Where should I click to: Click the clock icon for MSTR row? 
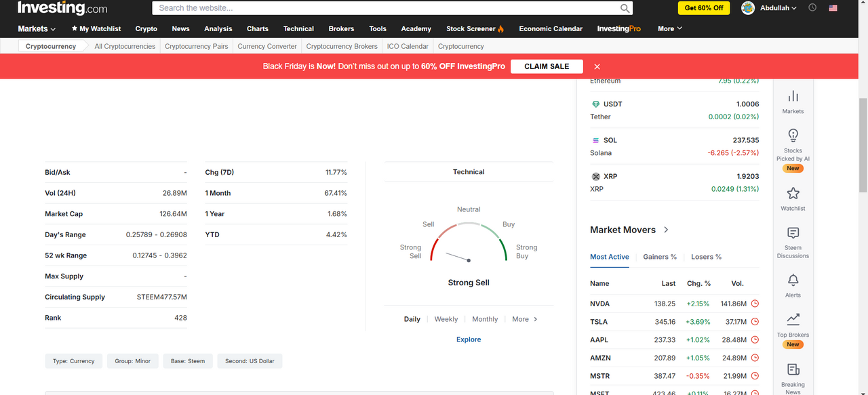click(755, 376)
